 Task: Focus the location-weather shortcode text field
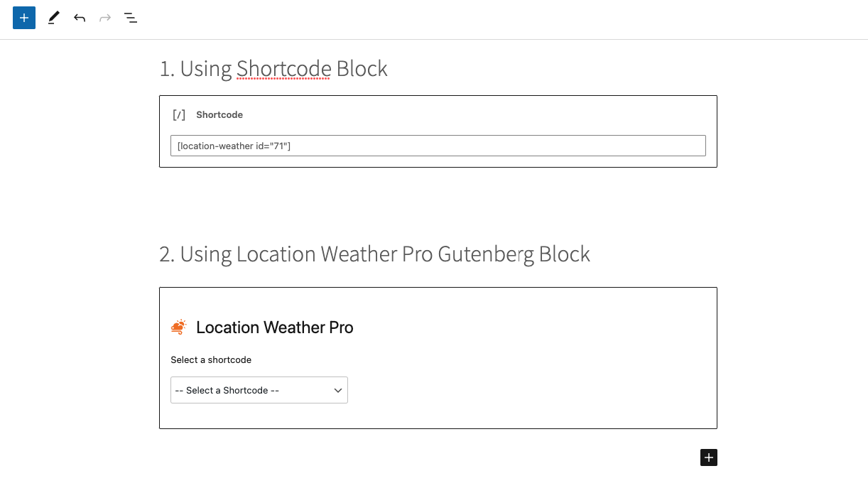[x=438, y=146]
